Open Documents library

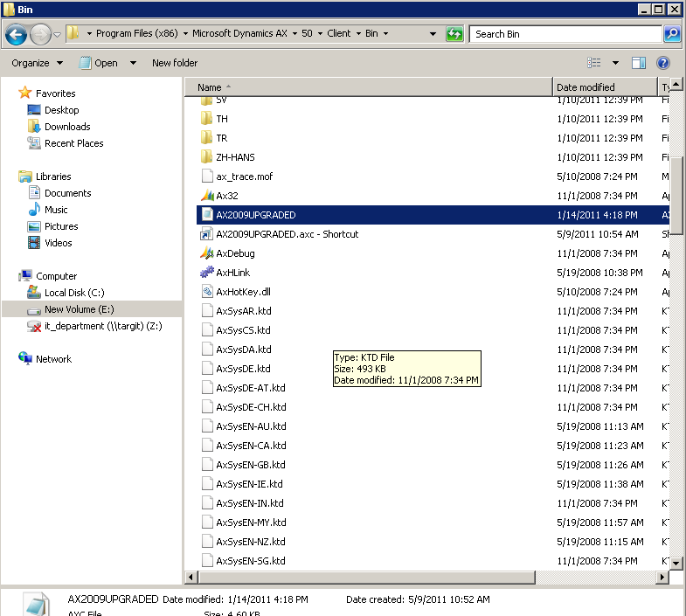tap(68, 193)
